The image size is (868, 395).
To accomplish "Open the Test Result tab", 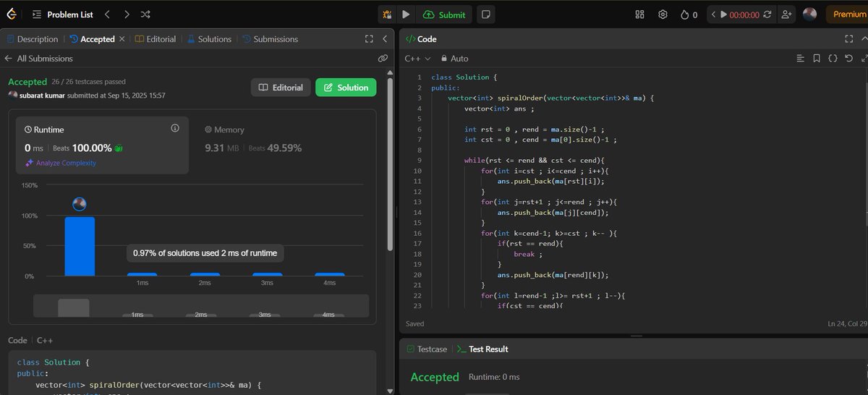I will point(482,349).
